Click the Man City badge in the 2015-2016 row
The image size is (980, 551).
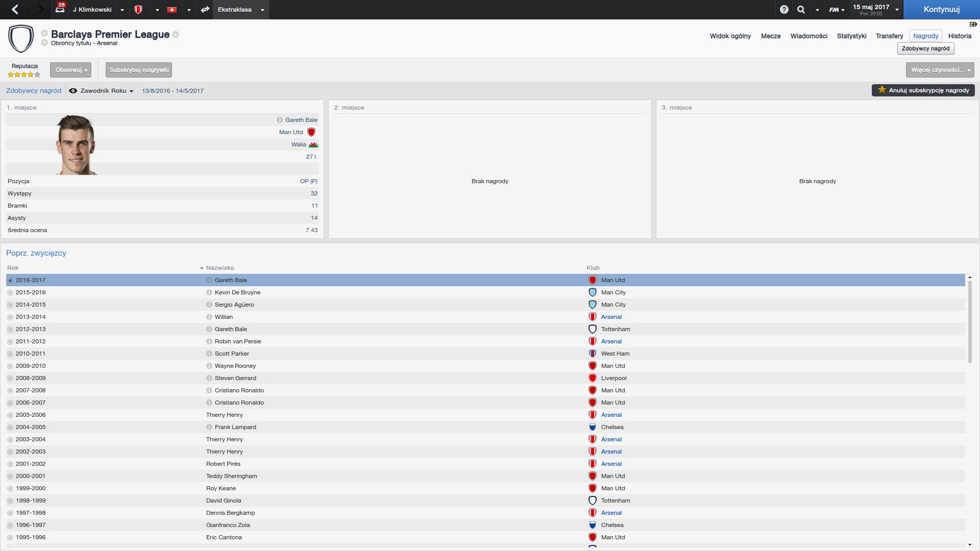point(593,292)
